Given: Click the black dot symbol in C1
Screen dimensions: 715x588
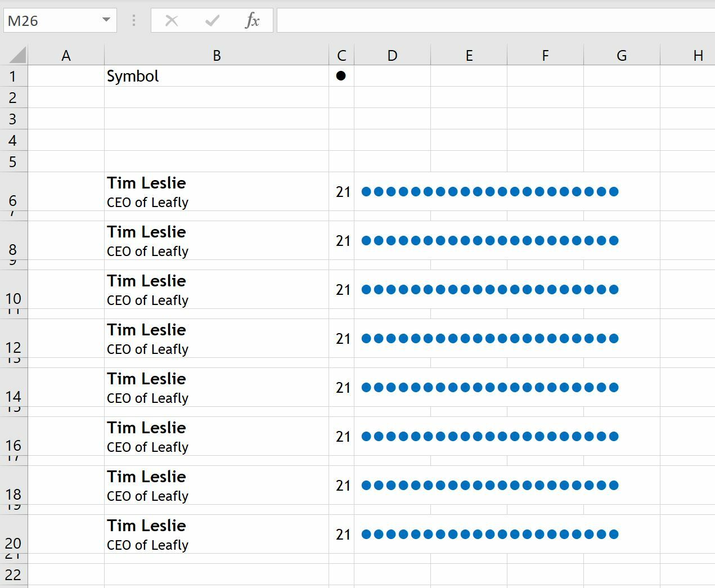Looking at the screenshot, I should [x=341, y=76].
